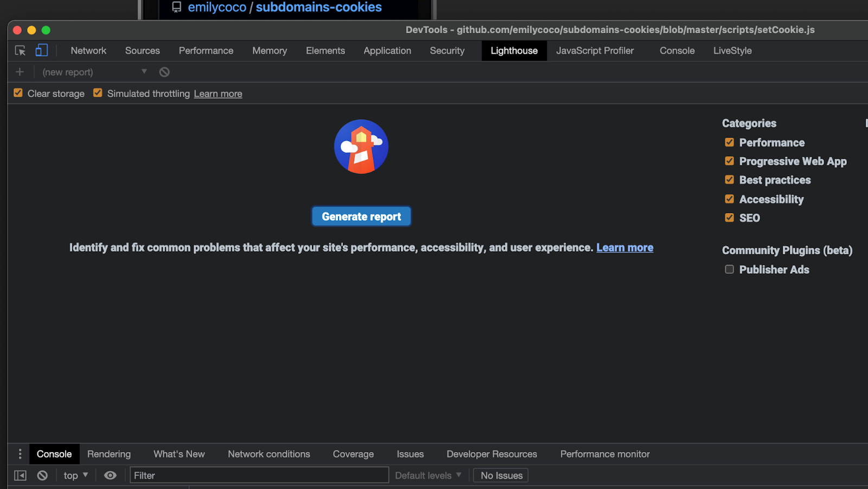Click the console Filter input field

click(259, 475)
